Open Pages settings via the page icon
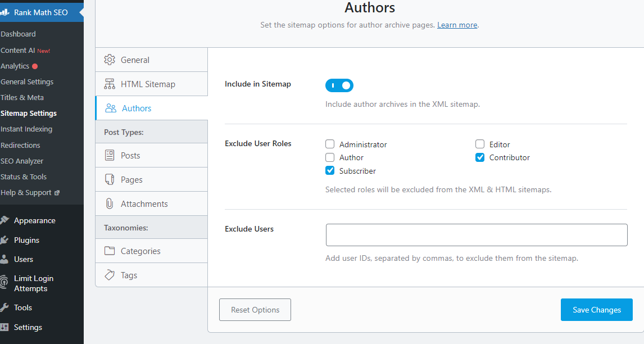Image resolution: width=644 pixels, height=344 pixels. 110,179
